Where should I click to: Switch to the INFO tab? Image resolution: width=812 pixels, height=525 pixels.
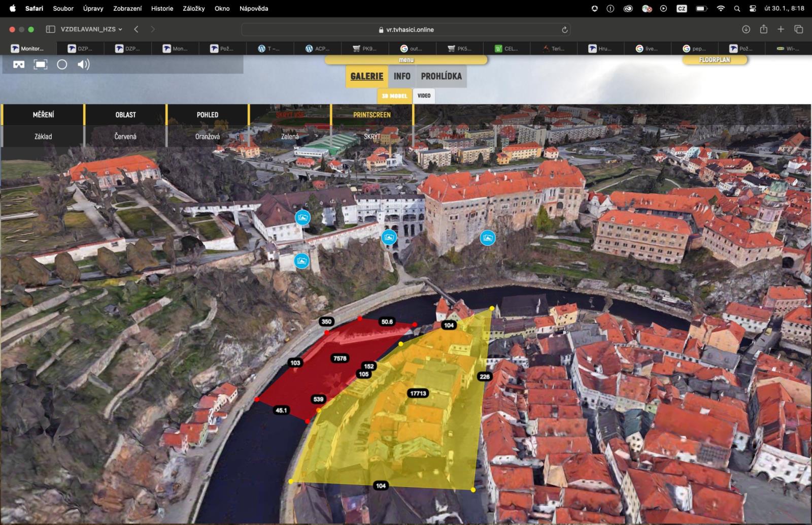click(402, 76)
